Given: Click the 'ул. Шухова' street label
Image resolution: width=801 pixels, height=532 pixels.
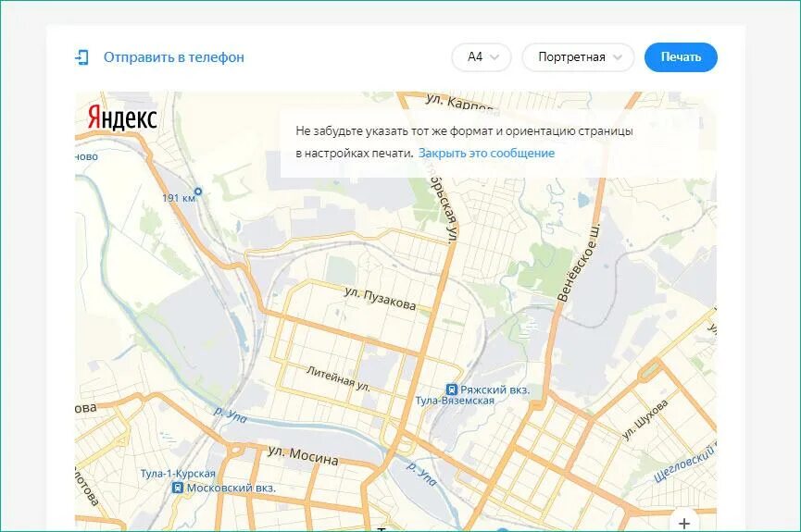Looking at the screenshot, I should coord(645,420).
